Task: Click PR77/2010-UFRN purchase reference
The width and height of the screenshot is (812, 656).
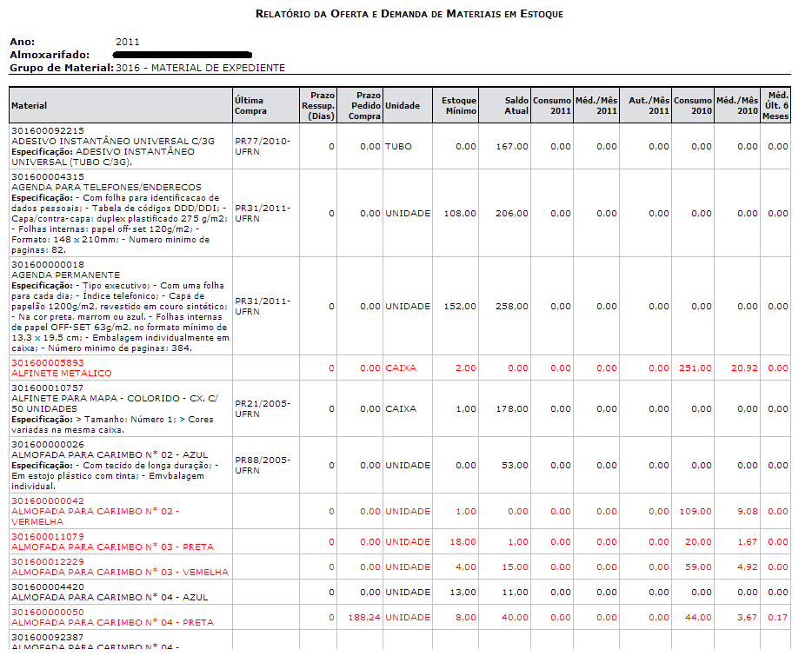Action: [263, 147]
